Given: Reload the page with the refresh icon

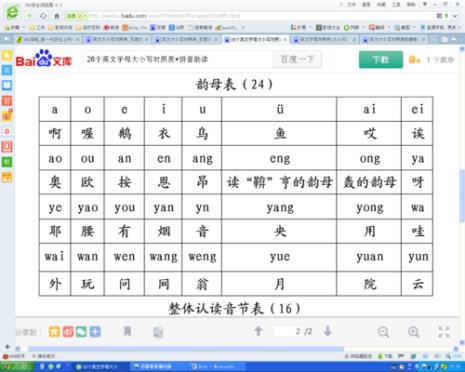Looking at the screenshot, I should point(43,16).
